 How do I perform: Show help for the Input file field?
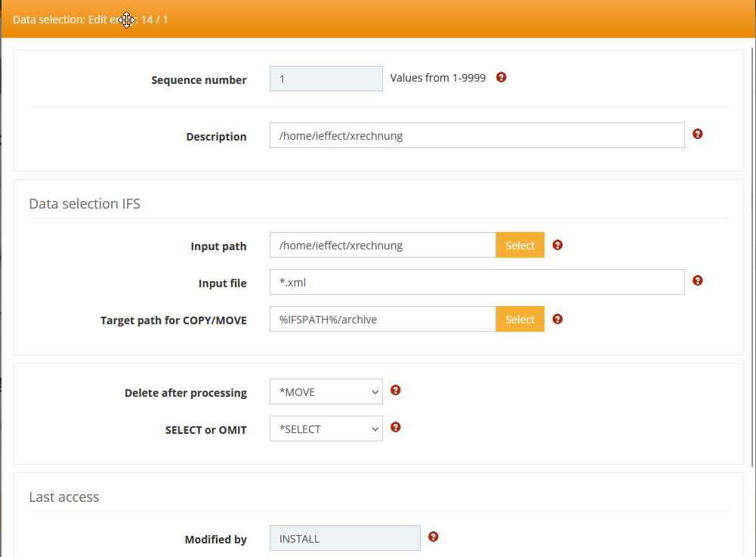(698, 280)
